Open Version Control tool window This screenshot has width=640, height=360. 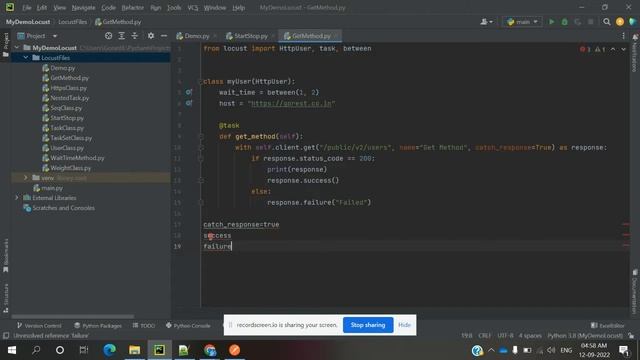[x=39, y=325]
